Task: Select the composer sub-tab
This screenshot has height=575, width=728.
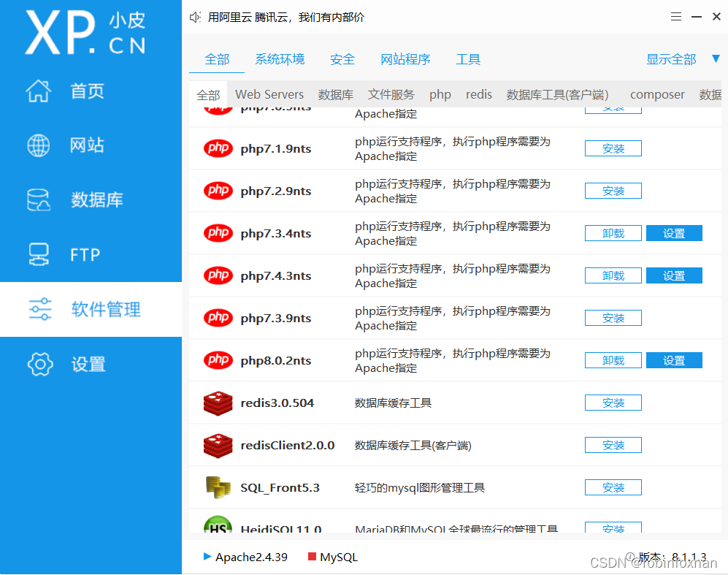Action: 657,94
